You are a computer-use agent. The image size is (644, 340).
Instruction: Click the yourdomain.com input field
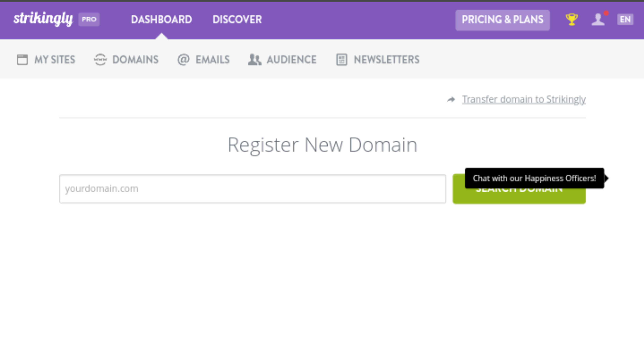click(x=253, y=189)
